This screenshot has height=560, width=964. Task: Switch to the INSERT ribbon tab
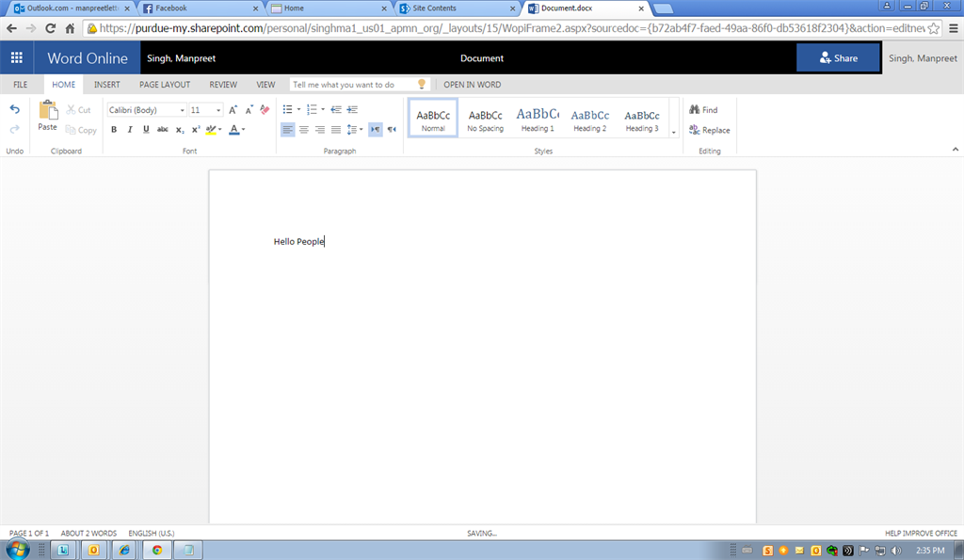(106, 85)
